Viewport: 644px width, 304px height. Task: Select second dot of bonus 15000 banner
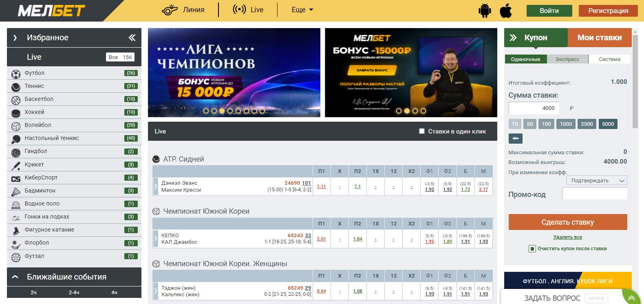click(x=407, y=111)
